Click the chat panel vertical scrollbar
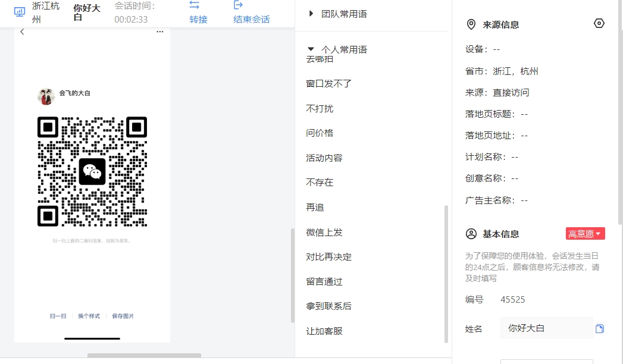This screenshot has height=364, width=623. 293,275
